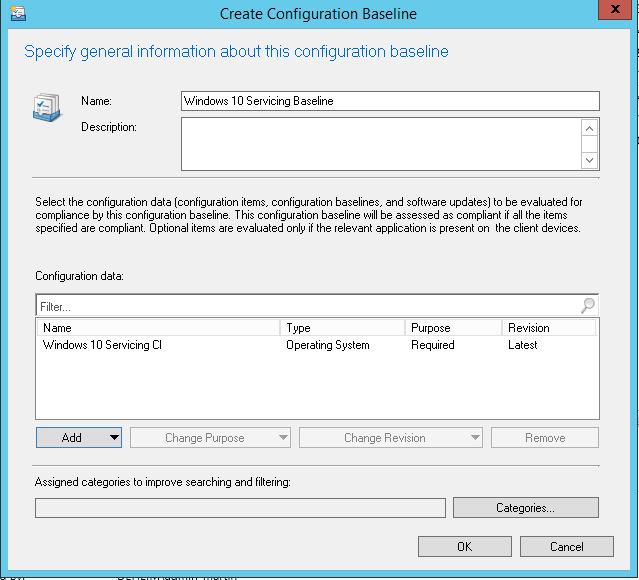
Task: Open the Change Purpose dropdown
Action: click(210, 437)
